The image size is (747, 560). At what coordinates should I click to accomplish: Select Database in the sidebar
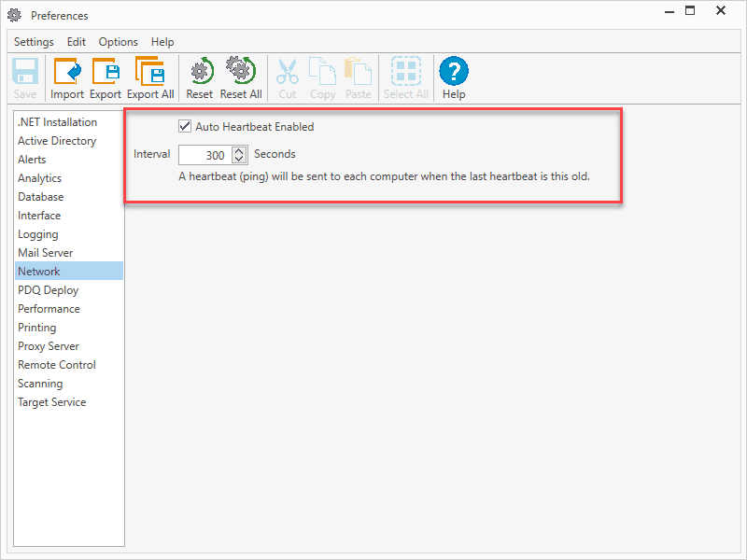click(x=69, y=197)
